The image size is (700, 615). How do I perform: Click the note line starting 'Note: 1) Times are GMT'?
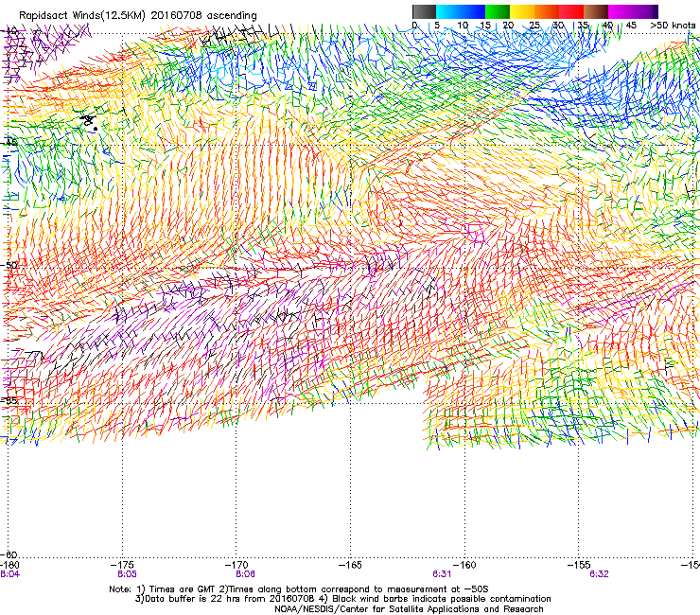[299, 589]
